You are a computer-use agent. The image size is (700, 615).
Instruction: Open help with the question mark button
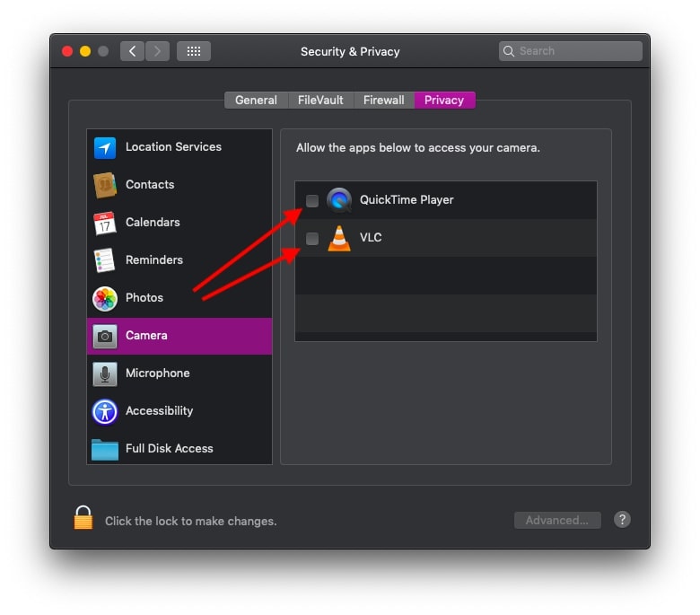click(622, 520)
